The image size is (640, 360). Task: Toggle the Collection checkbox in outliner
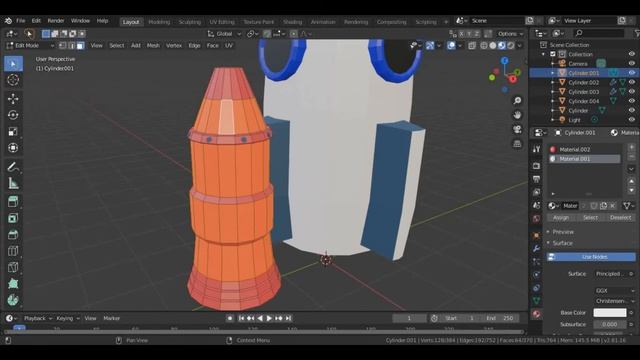553,54
